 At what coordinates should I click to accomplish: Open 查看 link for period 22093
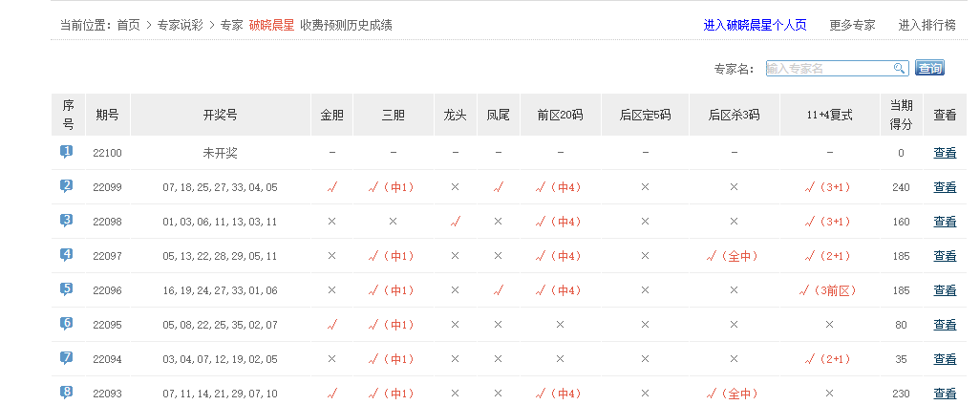coord(944,394)
